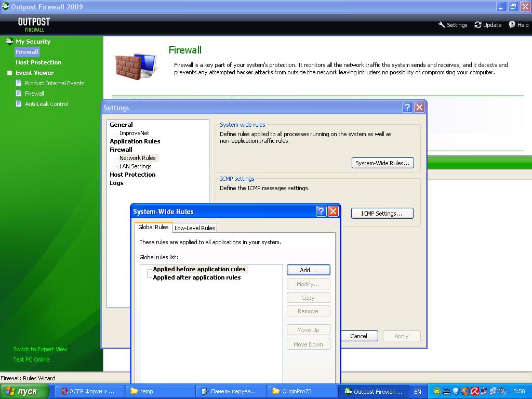
Task: Click the Test PC Online link
Action: (31, 360)
